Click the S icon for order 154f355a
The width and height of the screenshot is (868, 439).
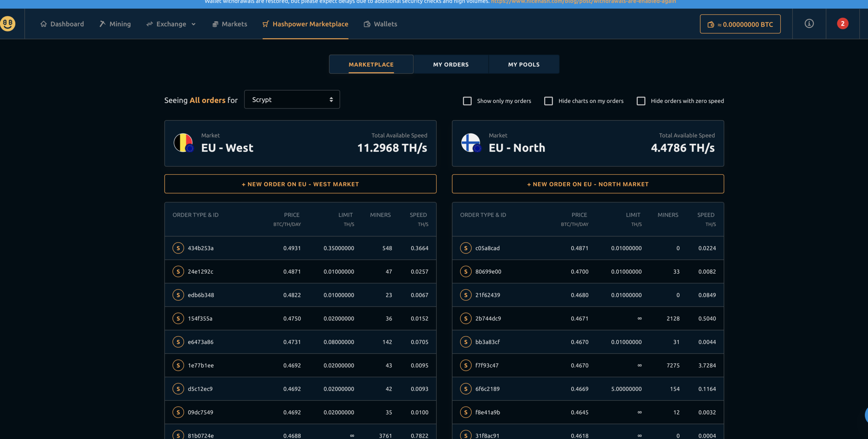[x=178, y=318]
